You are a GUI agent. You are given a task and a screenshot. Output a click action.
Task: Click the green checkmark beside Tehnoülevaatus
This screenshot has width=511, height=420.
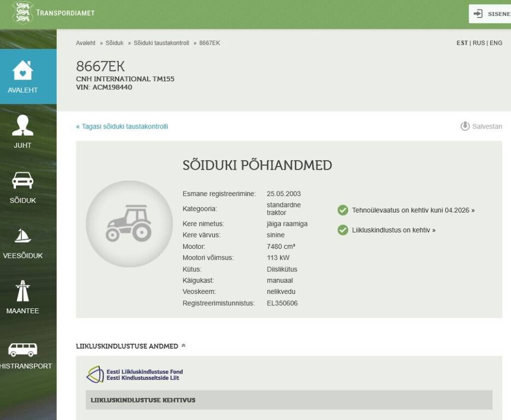[x=342, y=210]
